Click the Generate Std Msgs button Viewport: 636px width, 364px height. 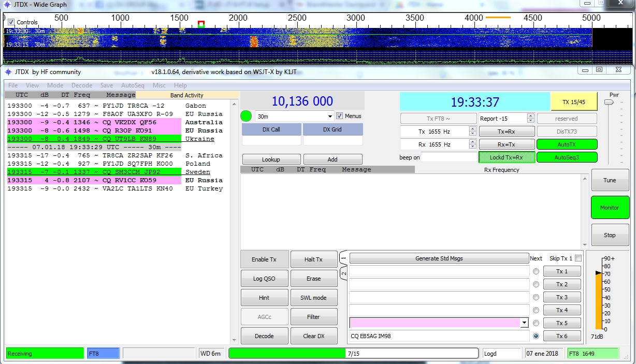pos(439,258)
